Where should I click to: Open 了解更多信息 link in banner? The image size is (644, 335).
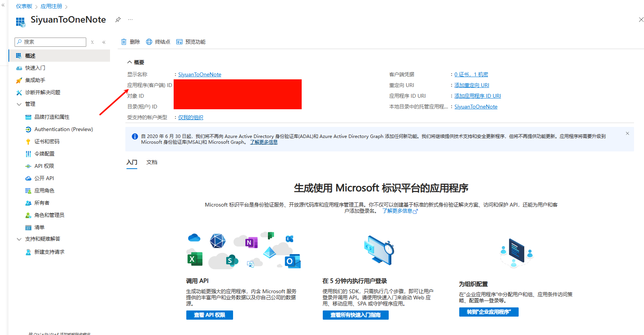pos(264,142)
